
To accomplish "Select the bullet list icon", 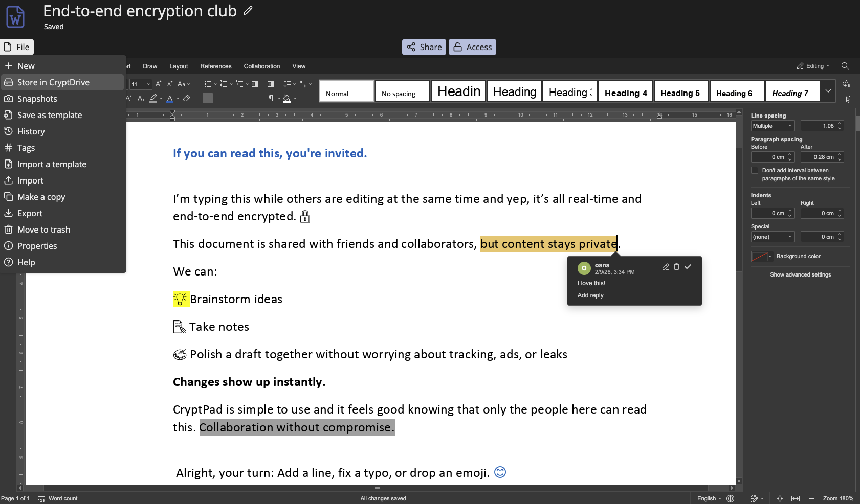I will tap(209, 84).
